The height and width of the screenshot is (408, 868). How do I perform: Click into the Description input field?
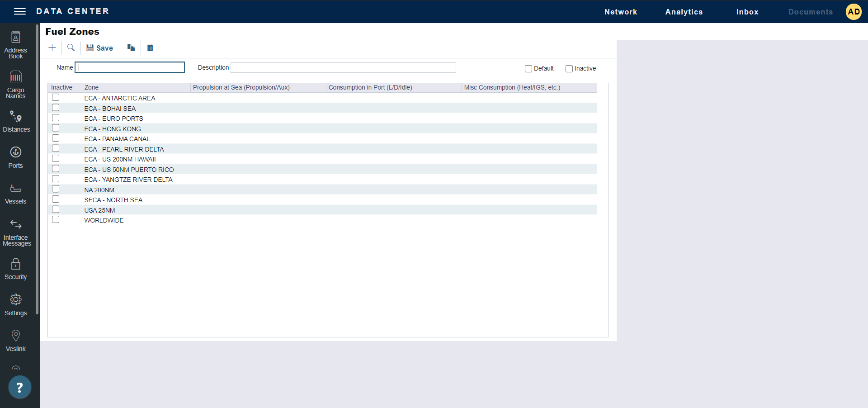(343, 68)
